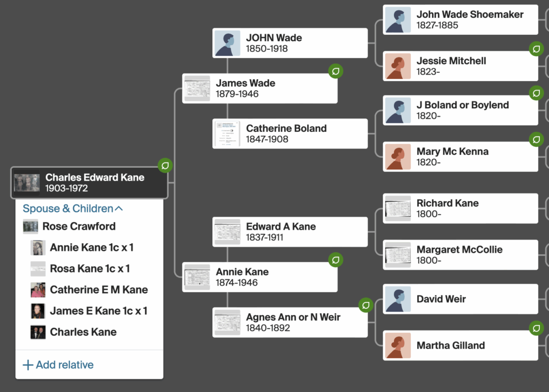This screenshot has height=392, width=549.
Task: Click Margaret McCollie's record thumbnail
Action: click(398, 255)
